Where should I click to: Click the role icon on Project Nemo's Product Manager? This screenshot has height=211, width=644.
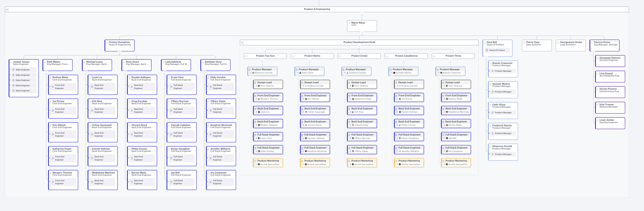pyautogui.click(x=296, y=69)
